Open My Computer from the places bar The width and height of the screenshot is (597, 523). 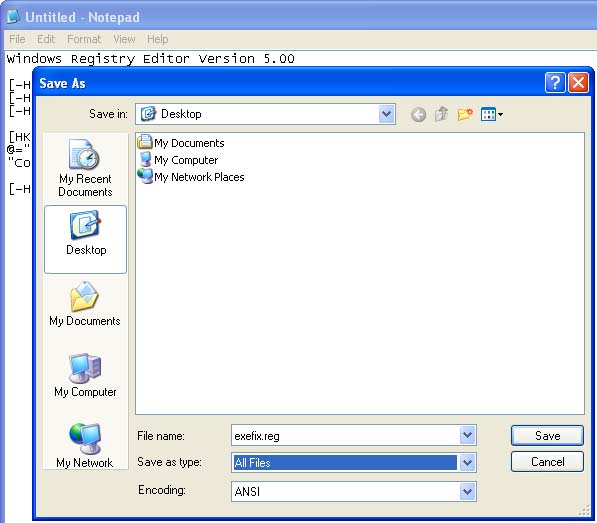tap(85, 375)
